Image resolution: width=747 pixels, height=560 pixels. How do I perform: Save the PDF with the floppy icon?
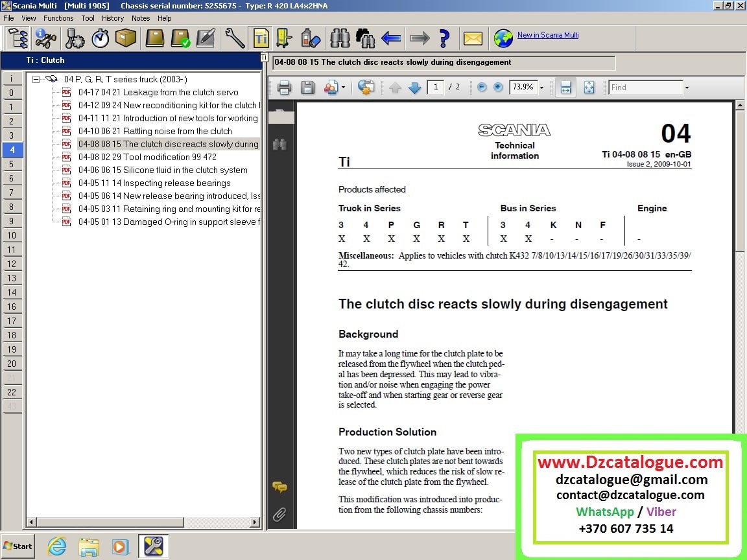[x=307, y=87]
